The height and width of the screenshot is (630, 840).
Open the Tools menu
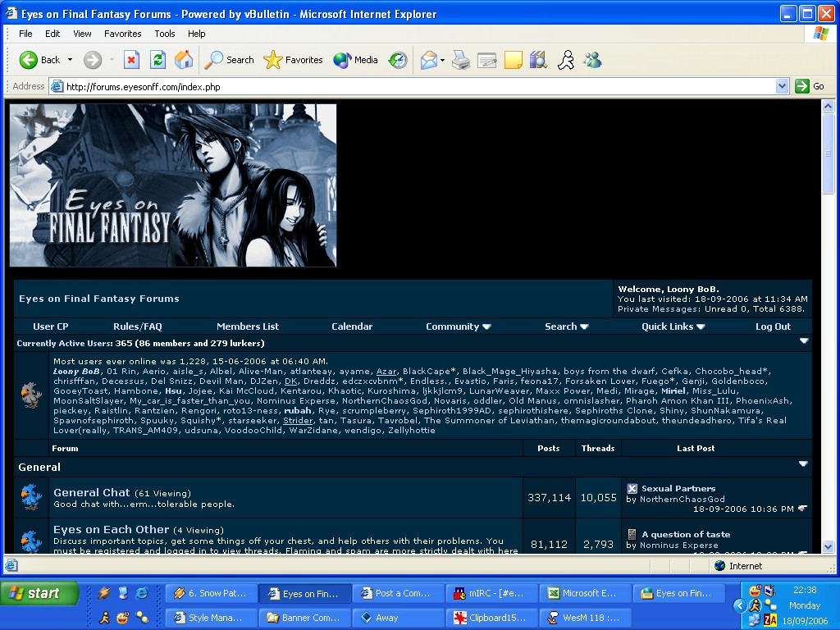pyautogui.click(x=164, y=34)
